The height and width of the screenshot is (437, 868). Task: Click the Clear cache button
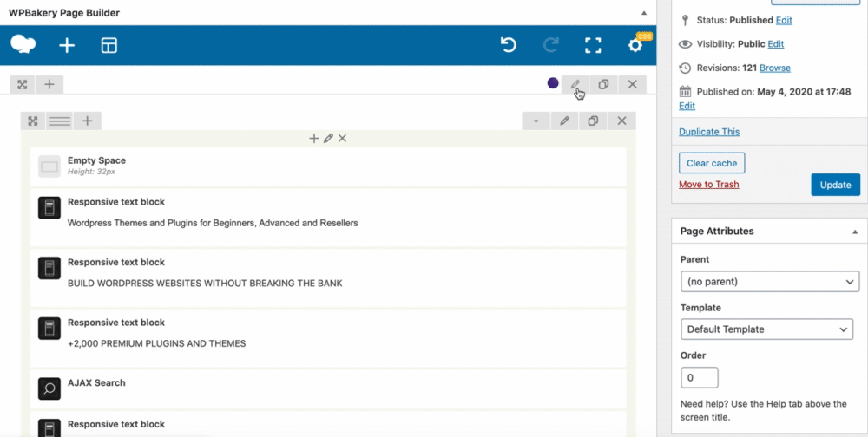click(x=712, y=163)
